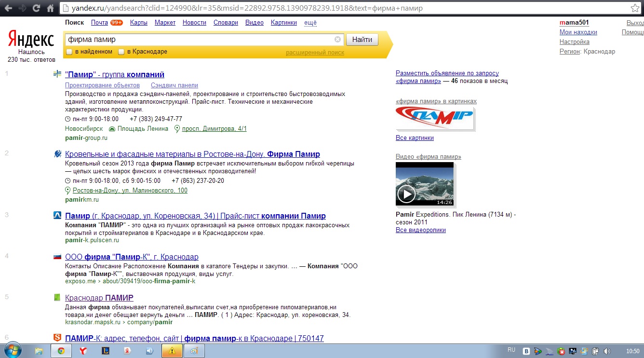Screen dimensions: 644x358
Task: Click the taskbar clock showing 10:50
Action: 632,351
